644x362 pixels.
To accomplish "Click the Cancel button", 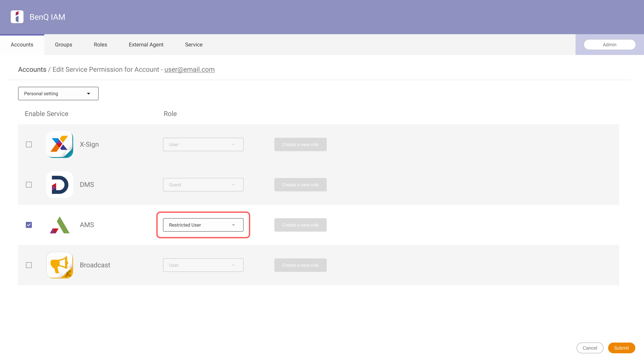I will coord(589,348).
